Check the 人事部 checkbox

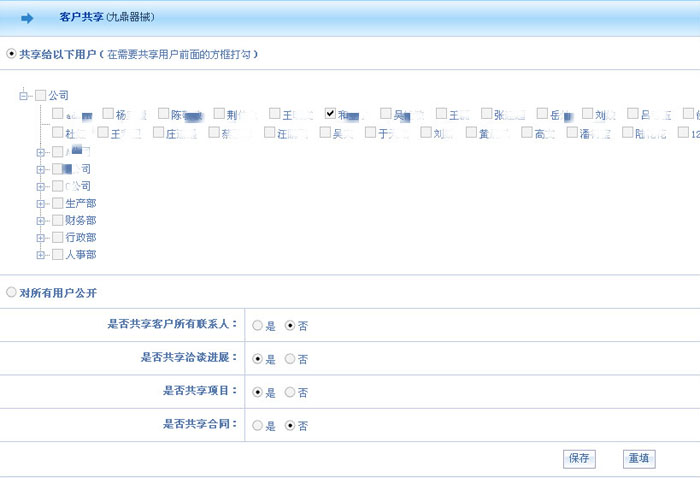tap(57, 255)
